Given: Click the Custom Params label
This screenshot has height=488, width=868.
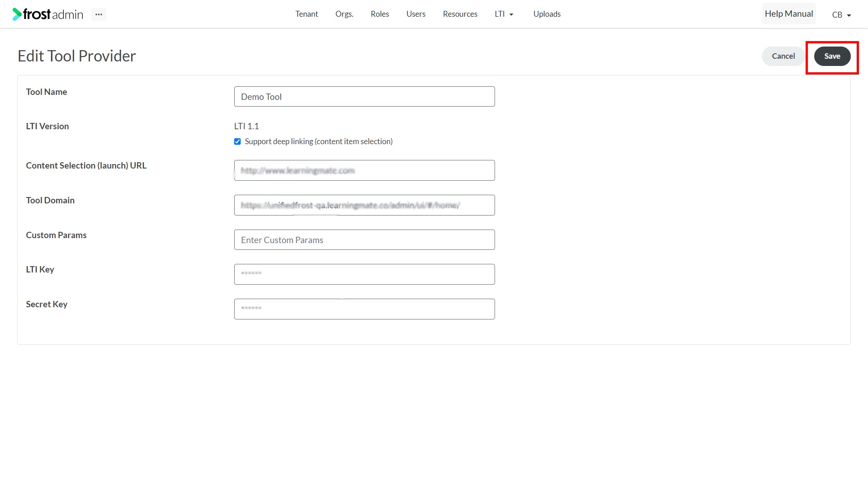Looking at the screenshot, I should (x=56, y=235).
